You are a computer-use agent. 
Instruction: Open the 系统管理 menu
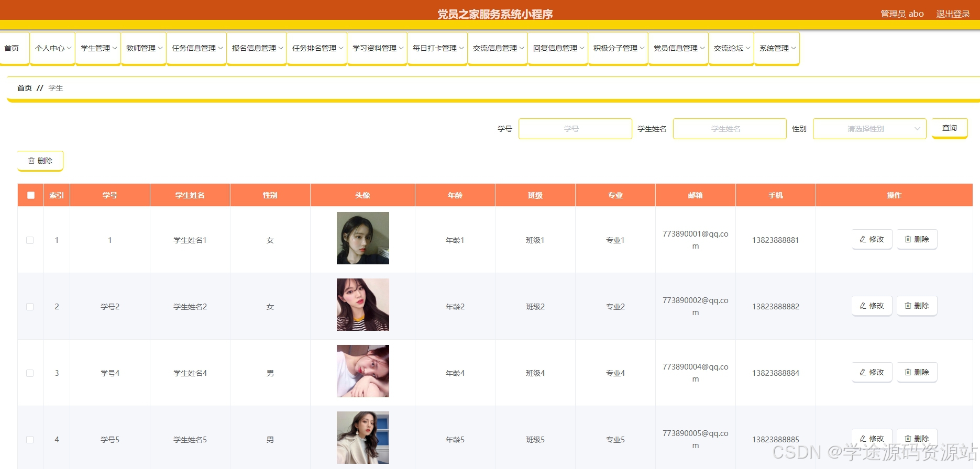pos(777,48)
